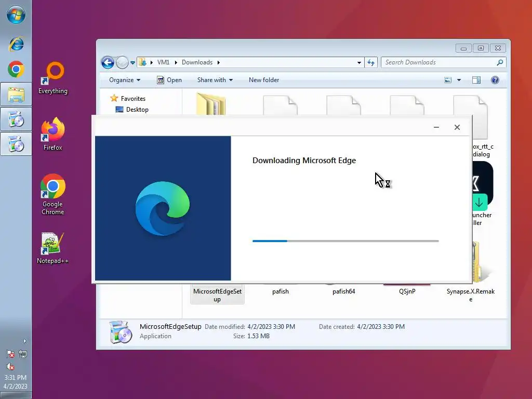Screen dimensions: 532x399
Task: Change the view with the views icon
Action: (x=448, y=80)
